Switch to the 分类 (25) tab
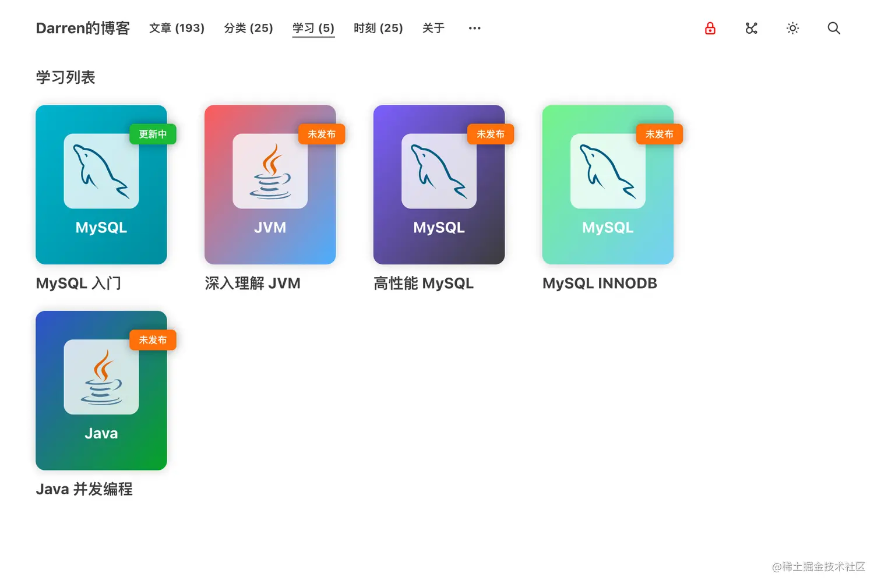Image resolution: width=881 pixels, height=588 pixels. click(x=248, y=28)
